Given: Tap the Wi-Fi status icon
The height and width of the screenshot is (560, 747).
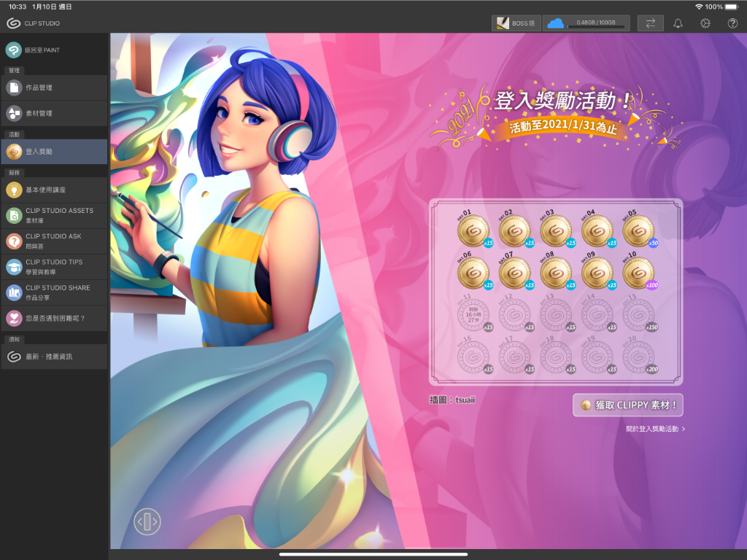Looking at the screenshot, I should point(699,7).
